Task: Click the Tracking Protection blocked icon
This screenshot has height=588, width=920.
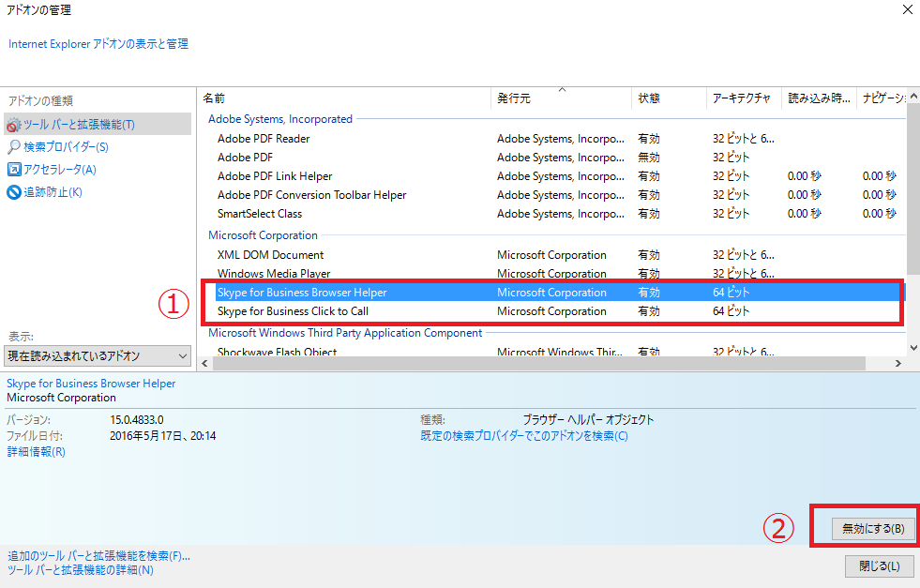Action: pyautogui.click(x=13, y=192)
